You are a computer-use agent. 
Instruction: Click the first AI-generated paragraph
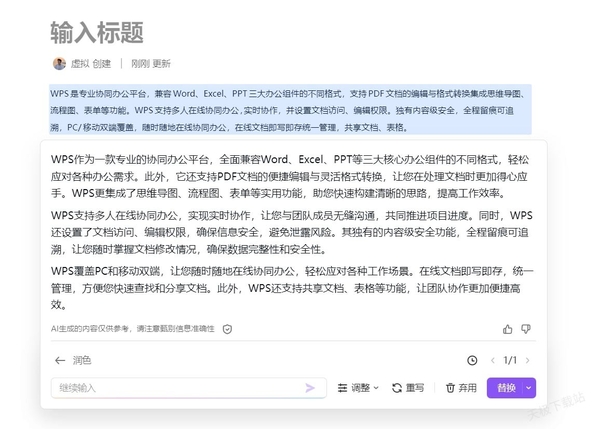(x=290, y=176)
